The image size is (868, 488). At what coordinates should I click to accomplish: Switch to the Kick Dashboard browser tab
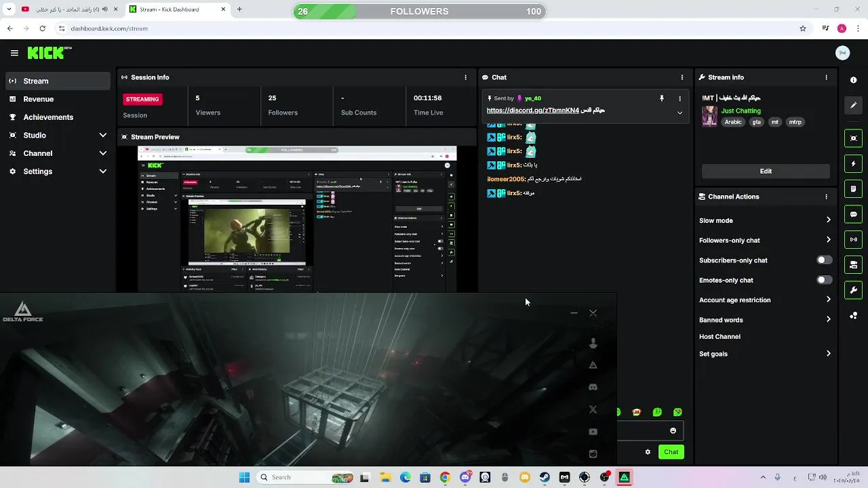[178, 9]
